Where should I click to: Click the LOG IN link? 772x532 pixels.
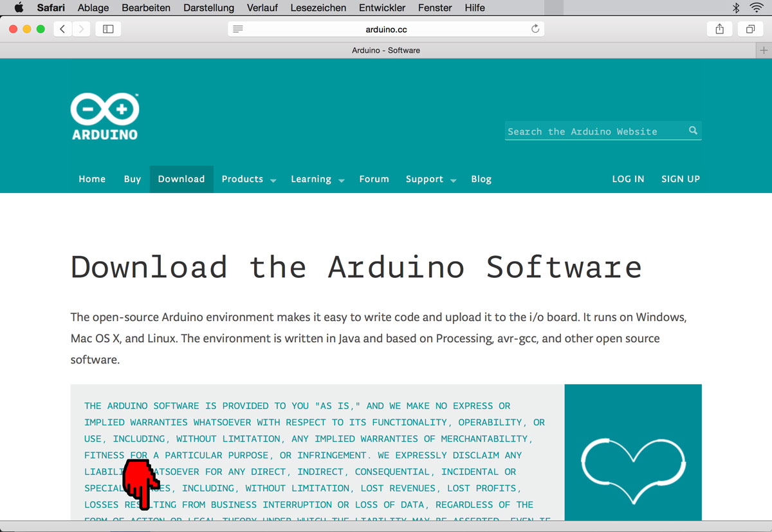(628, 179)
